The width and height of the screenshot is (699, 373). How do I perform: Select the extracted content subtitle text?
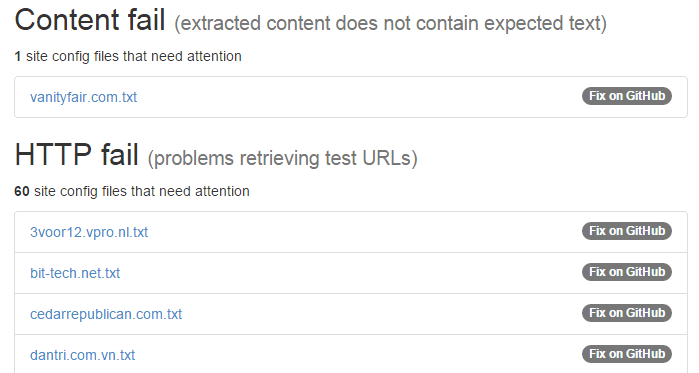391,23
